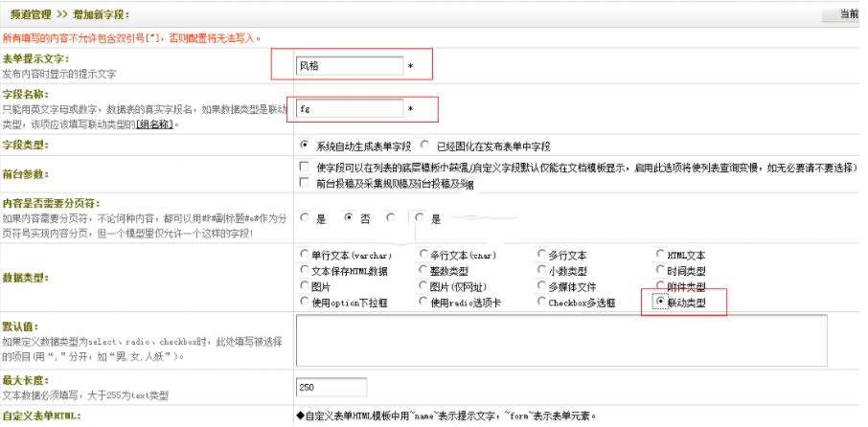The width and height of the screenshot is (868, 427).
Task: Open the 组名称 link
Action: 154,124
